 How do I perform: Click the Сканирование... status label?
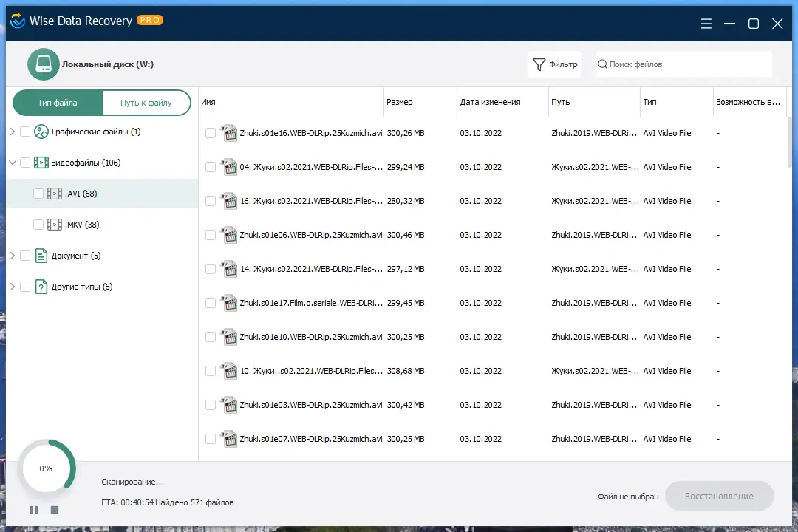(x=132, y=482)
